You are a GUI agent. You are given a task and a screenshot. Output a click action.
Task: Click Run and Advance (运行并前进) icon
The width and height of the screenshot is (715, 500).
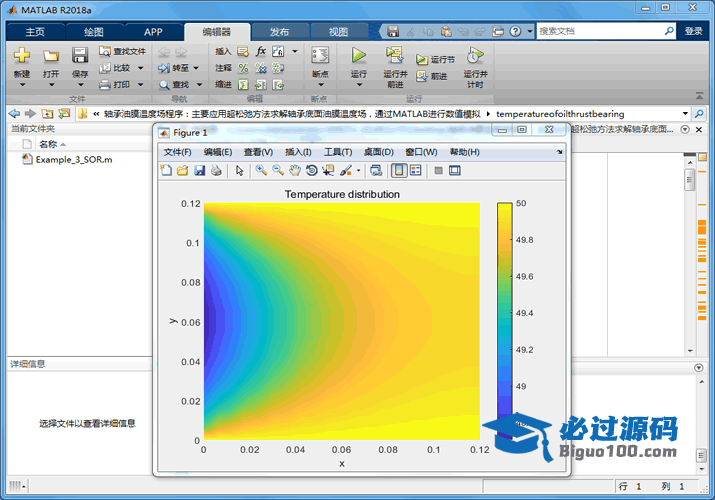[394, 55]
